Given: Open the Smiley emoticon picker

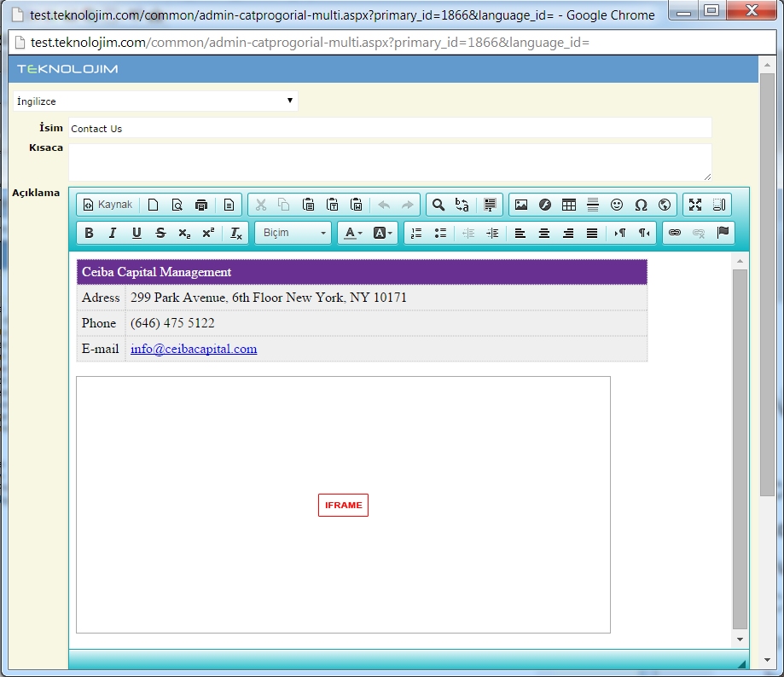Looking at the screenshot, I should [617, 205].
